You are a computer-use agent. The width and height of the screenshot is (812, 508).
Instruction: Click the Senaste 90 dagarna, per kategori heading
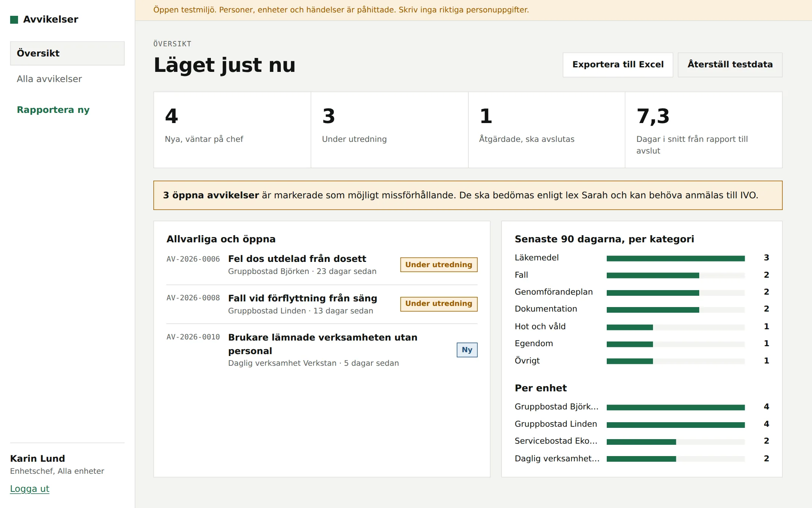coord(604,239)
